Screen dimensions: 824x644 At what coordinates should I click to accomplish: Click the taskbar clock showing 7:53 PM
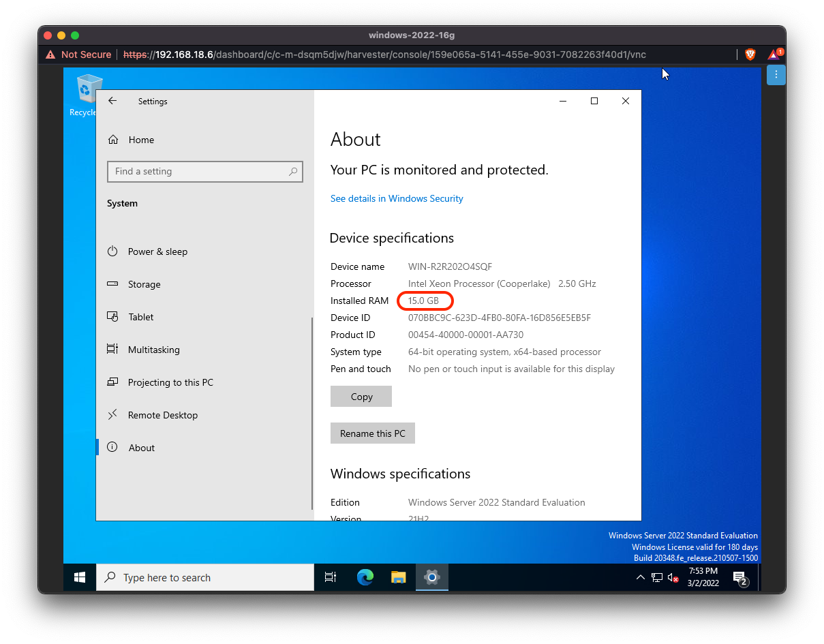coord(703,577)
